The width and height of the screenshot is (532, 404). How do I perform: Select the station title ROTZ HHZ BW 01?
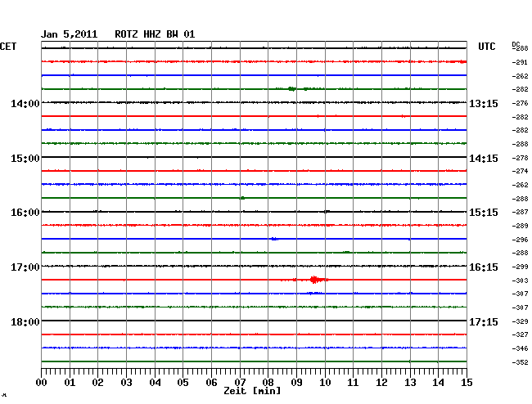pyautogui.click(x=155, y=34)
